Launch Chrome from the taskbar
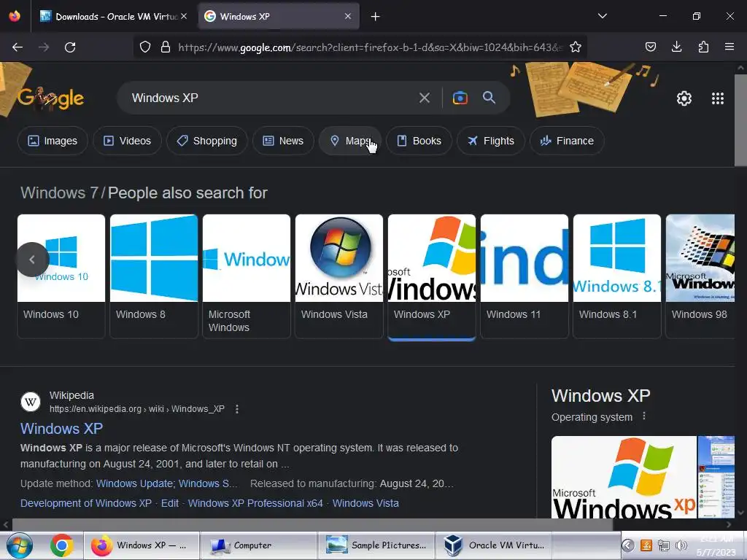This screenshot has height=560, width=747. click(x=62, y=545)
